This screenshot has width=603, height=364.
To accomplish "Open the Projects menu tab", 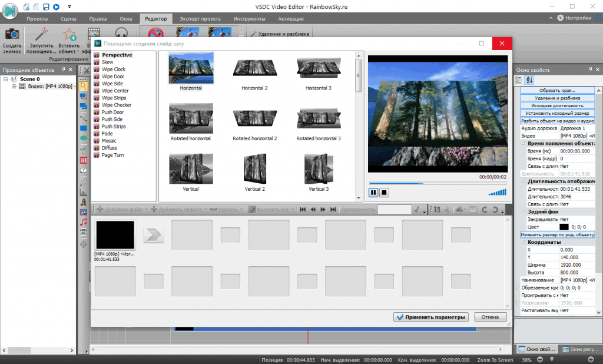I will [37, 18].
